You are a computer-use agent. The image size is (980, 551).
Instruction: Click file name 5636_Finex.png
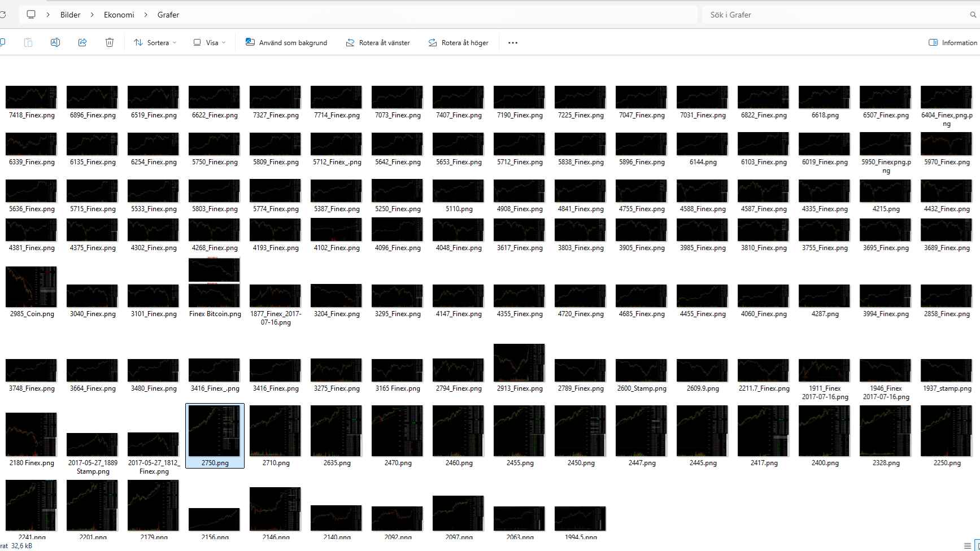(x=32, y=209)
